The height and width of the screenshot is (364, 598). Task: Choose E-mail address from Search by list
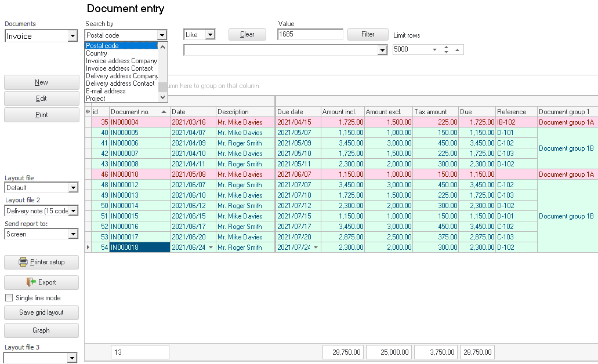pyautogui.click(x=106, y=91)
